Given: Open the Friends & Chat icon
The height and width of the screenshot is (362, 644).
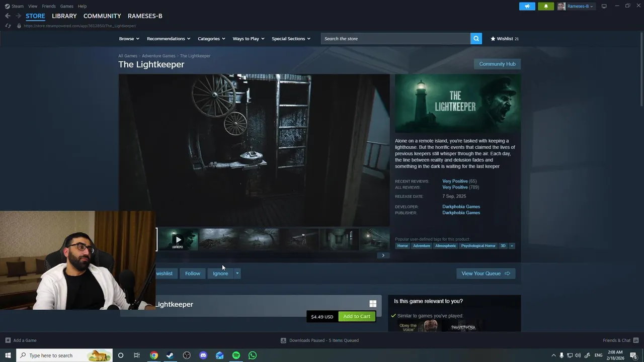Looking at the screenshot, I should (x=636, y=340).
